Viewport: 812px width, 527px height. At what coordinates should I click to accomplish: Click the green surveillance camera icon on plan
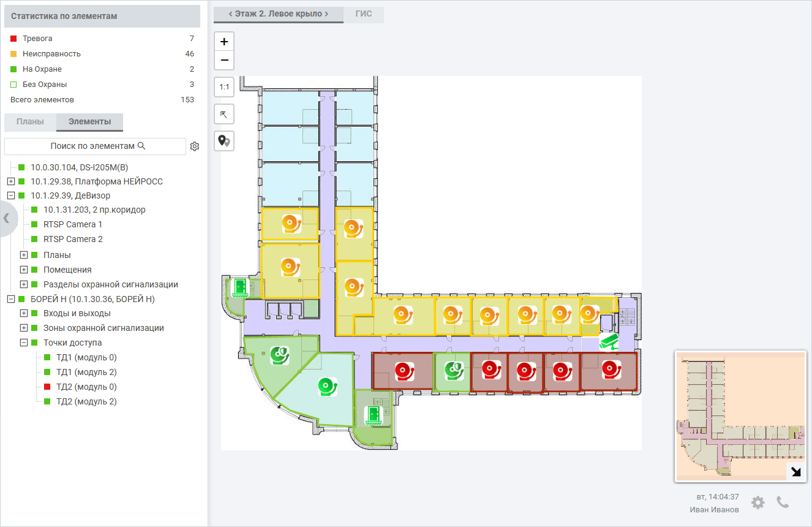click(609, 341)
